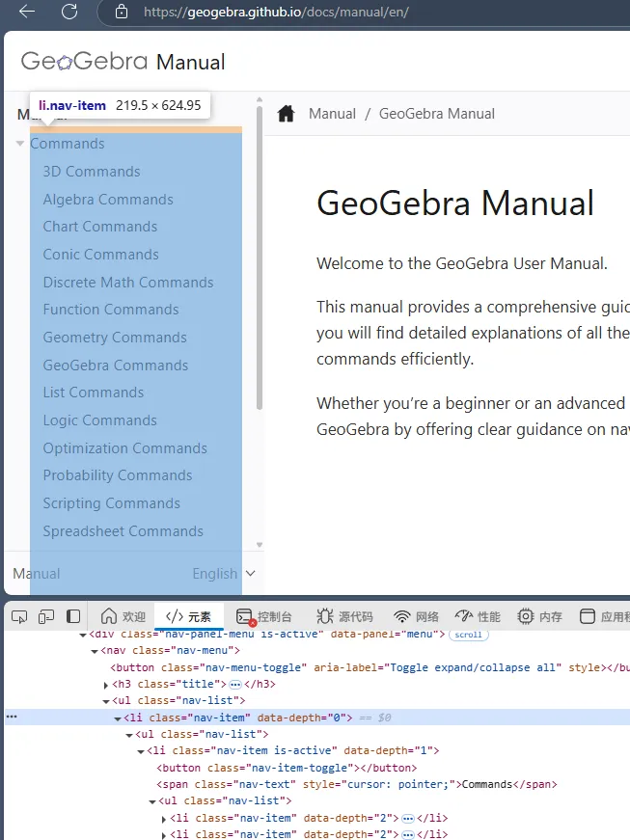Open the 性能 performance tab
This screenshot has height=840, width=630.
478,616
